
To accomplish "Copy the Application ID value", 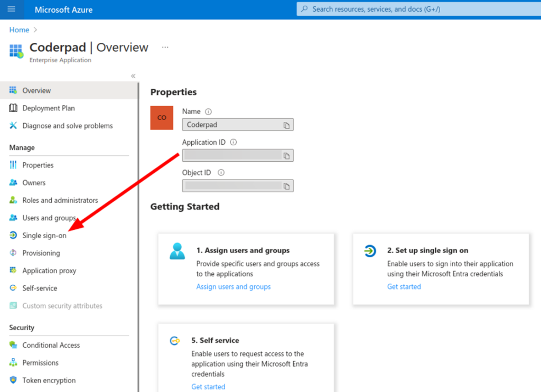I will click(x=286, y=155).
